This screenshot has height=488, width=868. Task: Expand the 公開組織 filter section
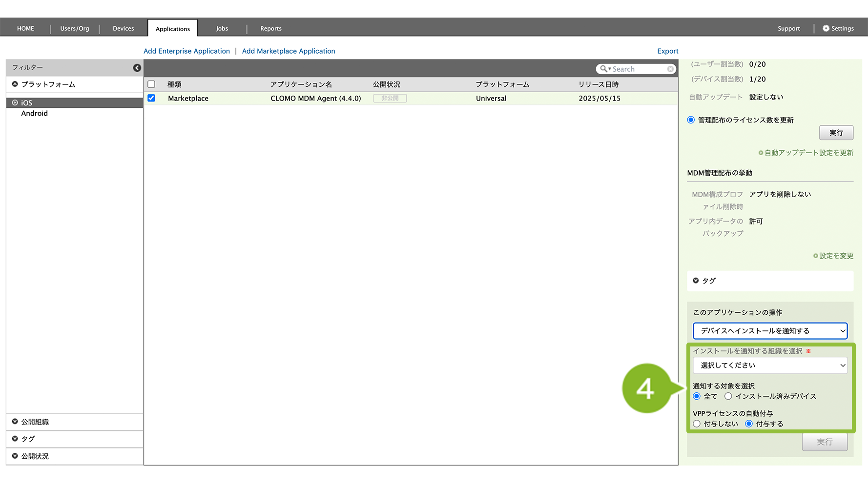point(15,422)
